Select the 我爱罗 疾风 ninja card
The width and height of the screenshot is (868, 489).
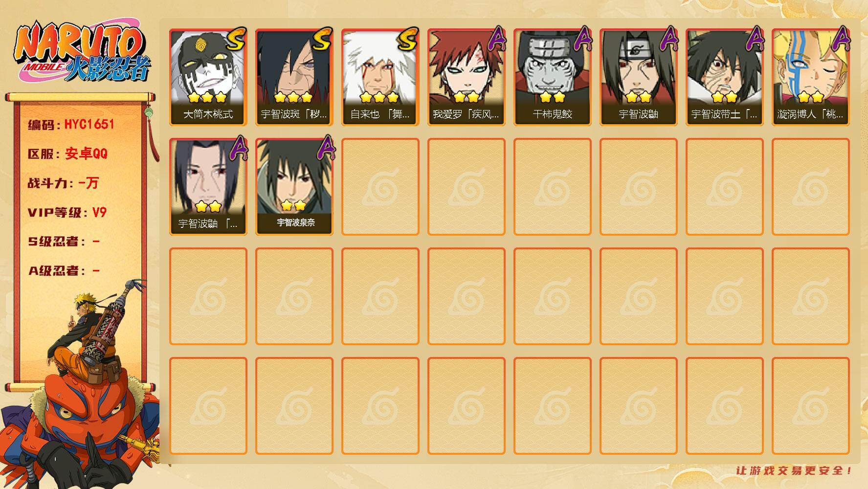point(466,77)
